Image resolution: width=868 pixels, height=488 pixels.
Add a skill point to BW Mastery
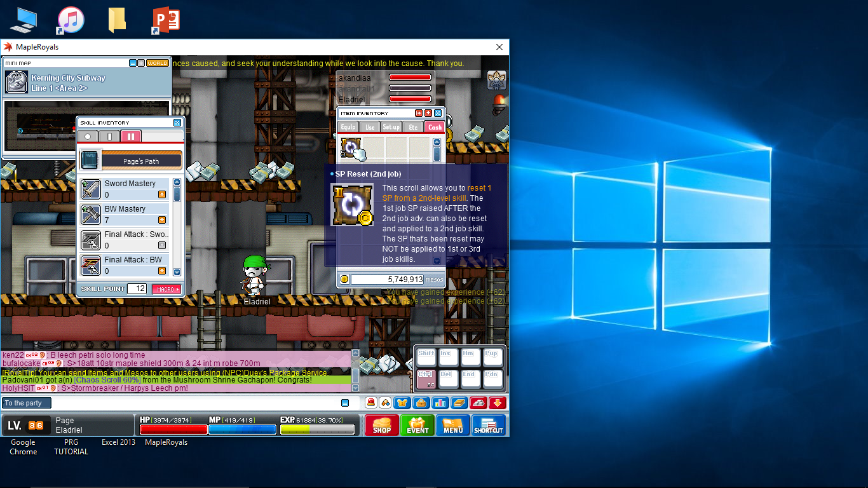162,220
